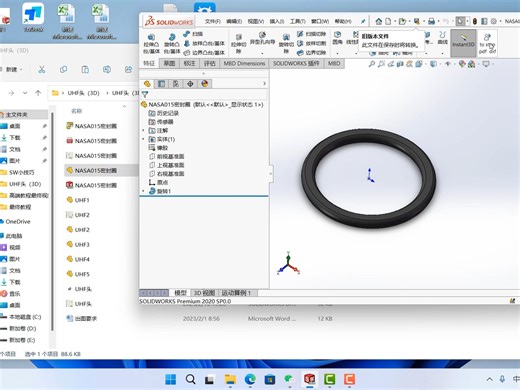Toggle Instant3D on the Features ribbon
Screen dimensions: 520x390
463,43
